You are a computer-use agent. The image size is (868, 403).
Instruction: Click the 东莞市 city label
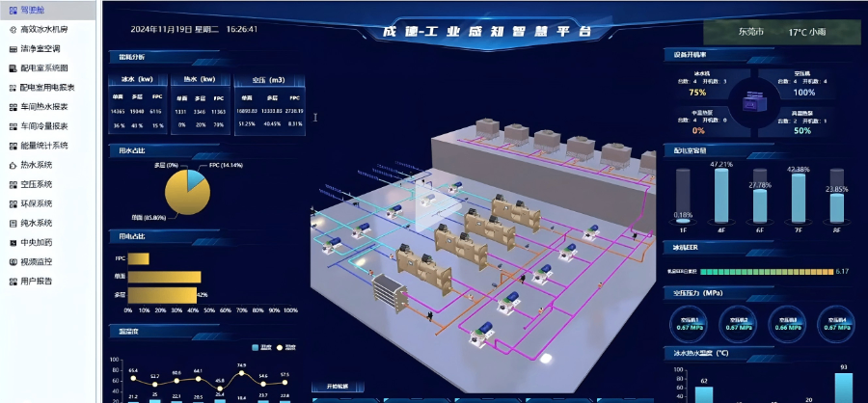(x=751, y=32)
